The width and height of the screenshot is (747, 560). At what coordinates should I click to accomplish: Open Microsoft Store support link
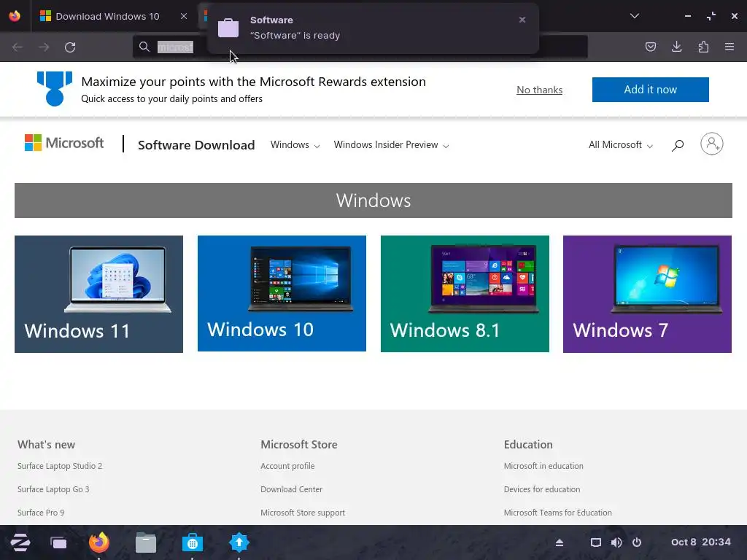(x=303, y=513)
